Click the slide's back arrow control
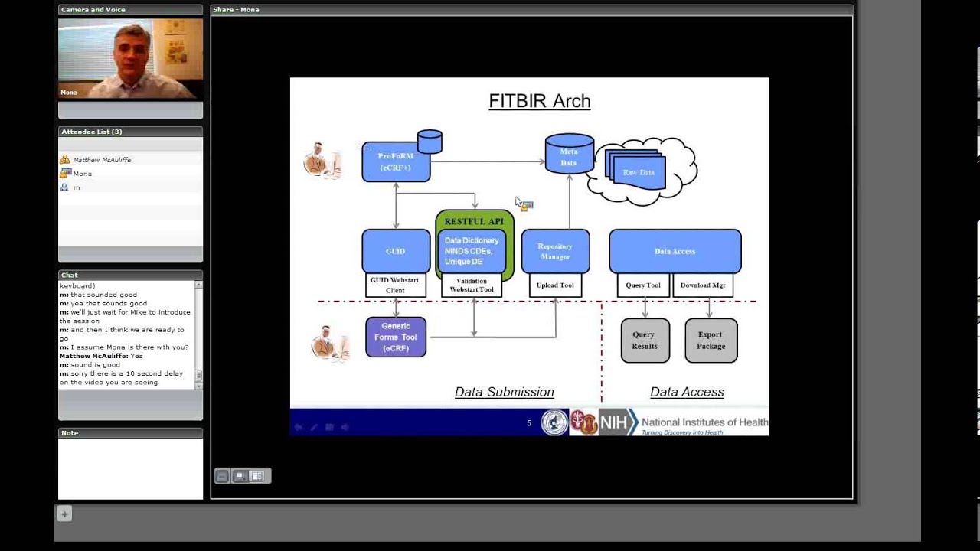 tap(299, 427)
